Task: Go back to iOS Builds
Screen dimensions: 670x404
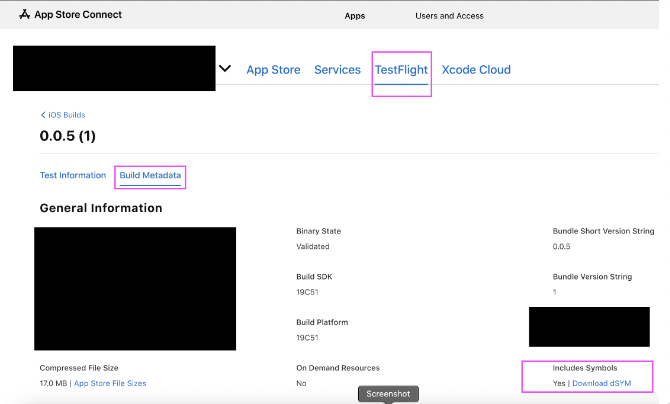Action: pyautogui.click(x=63, y=115)
